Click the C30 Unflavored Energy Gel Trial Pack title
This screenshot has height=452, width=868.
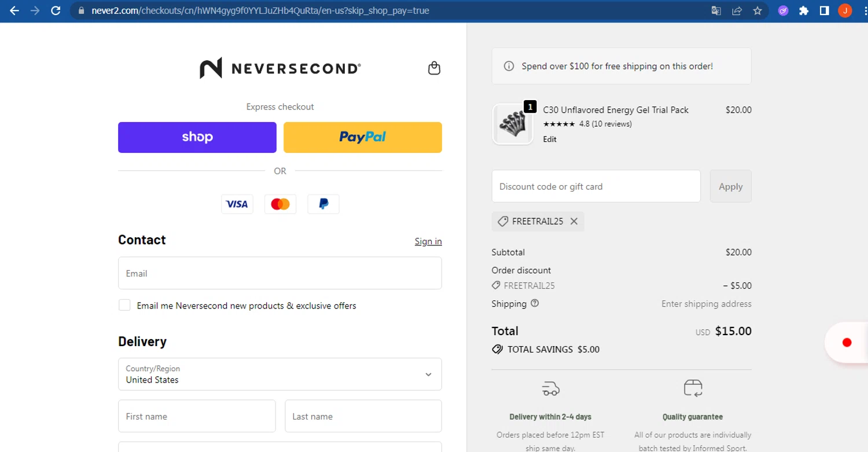tap(616, 110)
